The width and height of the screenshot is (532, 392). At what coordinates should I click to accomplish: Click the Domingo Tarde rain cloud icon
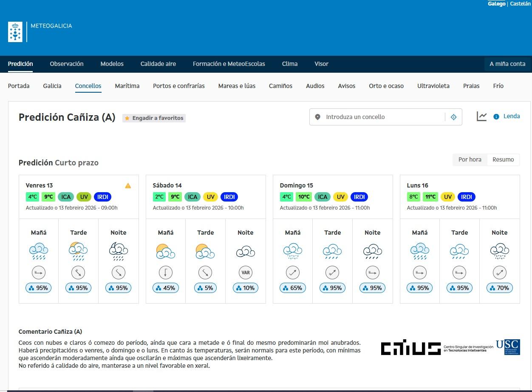pyautogui.click(x=333, y=252)
